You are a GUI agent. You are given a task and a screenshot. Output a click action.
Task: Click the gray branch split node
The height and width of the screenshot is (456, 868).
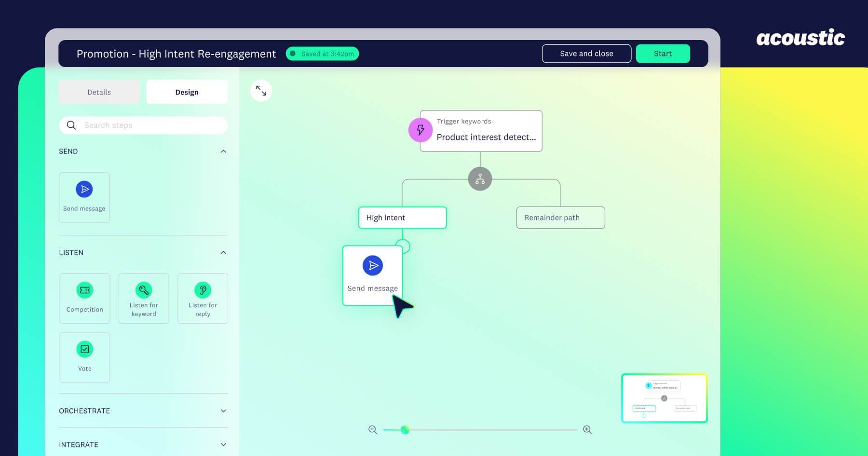click(x=480, y=179)
